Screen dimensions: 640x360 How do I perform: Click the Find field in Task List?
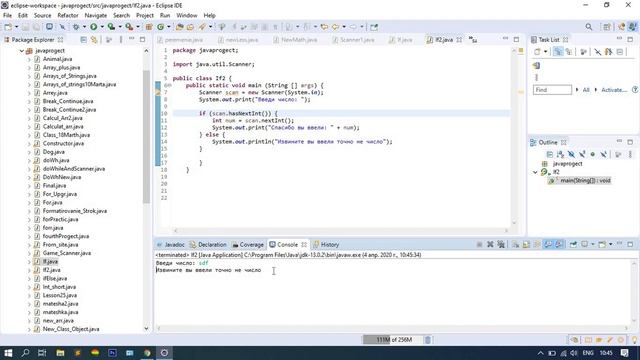pos(552,90)
